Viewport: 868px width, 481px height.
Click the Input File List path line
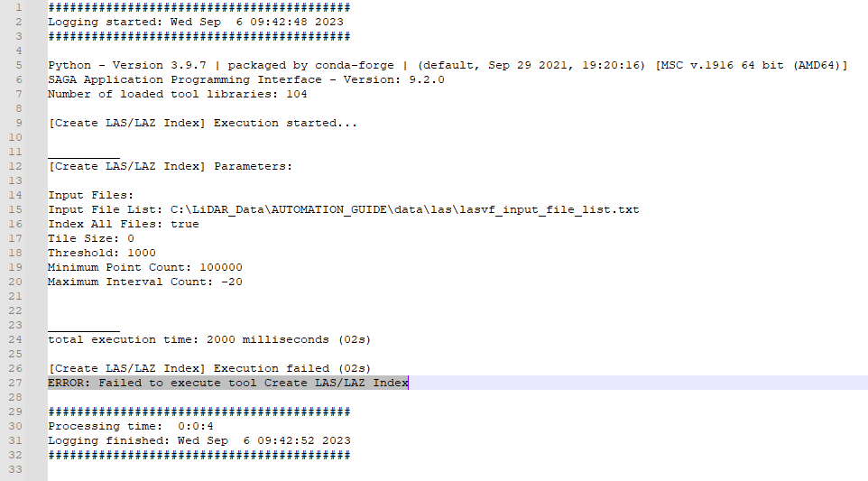click(x=343, y=209)
